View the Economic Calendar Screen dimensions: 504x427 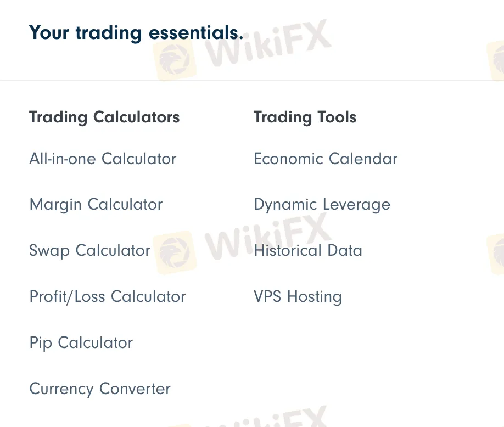coord(326,159)
